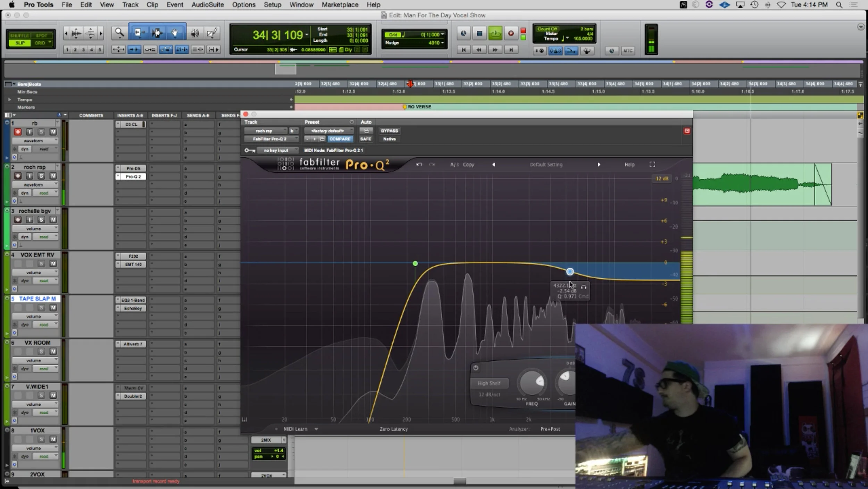Click the COMPARE button in plugin header

click(x=340, y=139)
